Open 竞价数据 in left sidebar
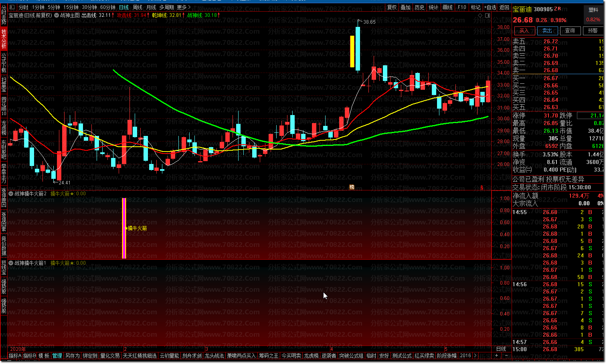607x364 pixels. [4, 246]
